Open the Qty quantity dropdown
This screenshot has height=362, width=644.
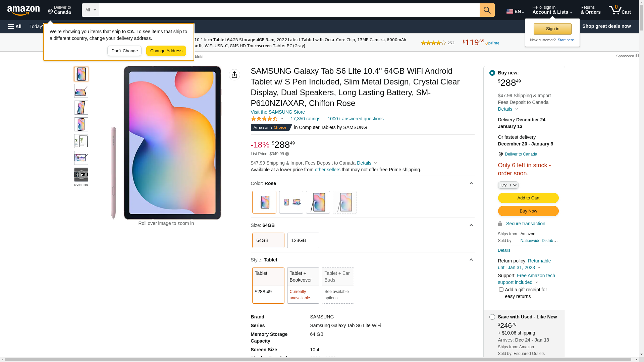pyautogui.click(x=508, y=185)
